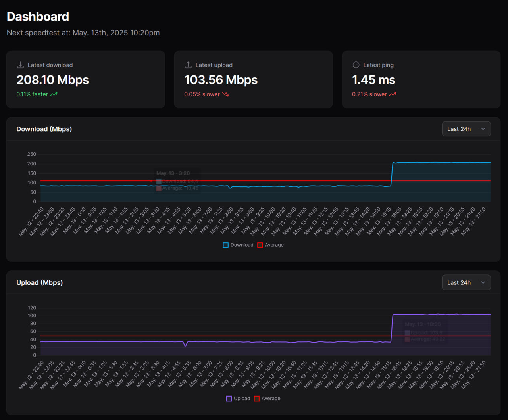Click the chevron in the Download chart's Last 24h selector
Image resolution: width=508 pixels, height=420 pixels.
483,129
